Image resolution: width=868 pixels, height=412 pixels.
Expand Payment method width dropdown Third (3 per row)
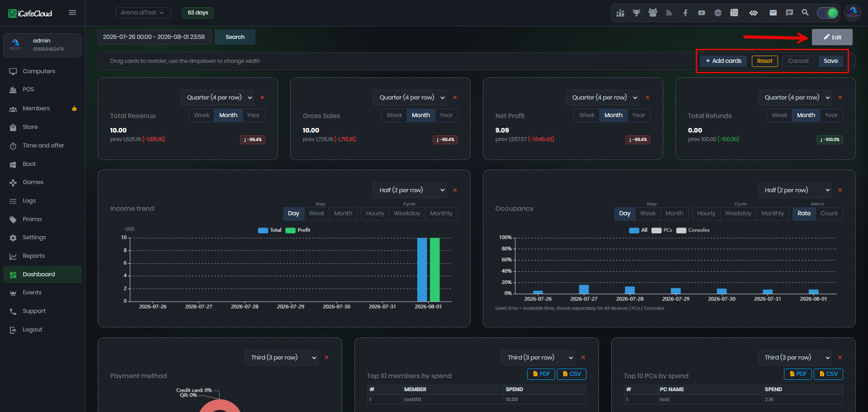click(281, 357)
